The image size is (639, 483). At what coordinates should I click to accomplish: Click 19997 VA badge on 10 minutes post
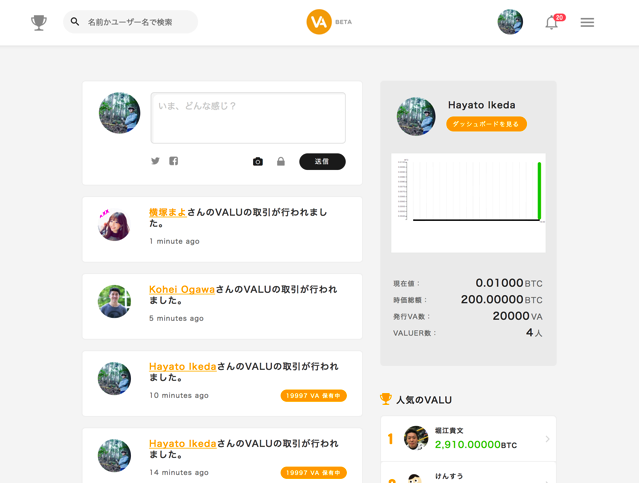click(x=313, y=396)
